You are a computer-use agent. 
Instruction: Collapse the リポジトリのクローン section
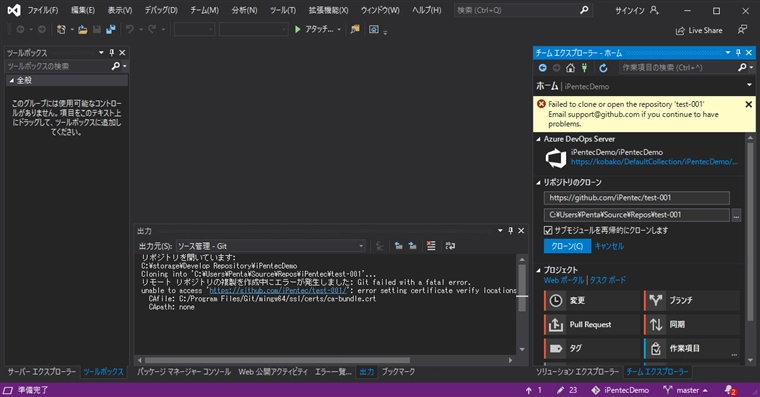pyautogui.click(x=538, y=183)
